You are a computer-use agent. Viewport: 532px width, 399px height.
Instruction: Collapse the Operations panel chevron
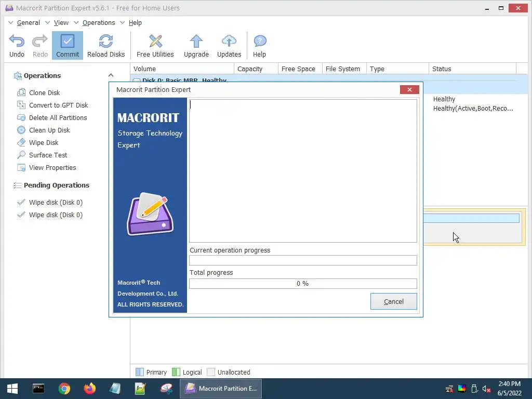pyautogui.click(x=111, y=75)
